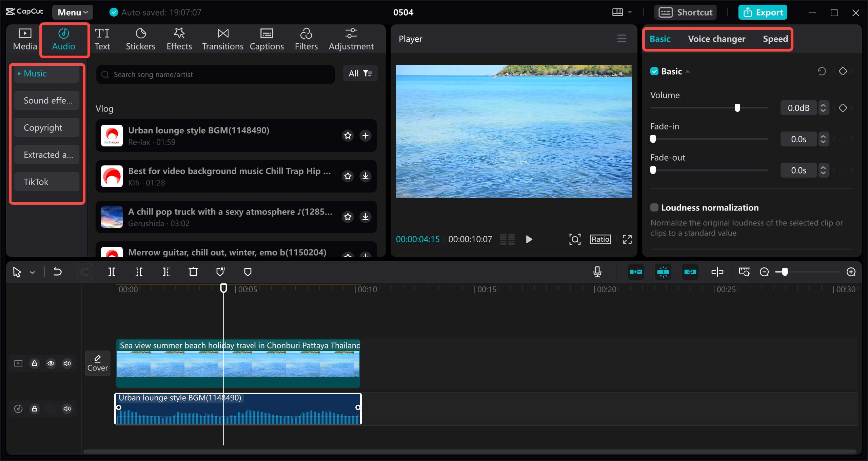
Task: Collapse the Basic section in audio settings
Action: (688, 71)
